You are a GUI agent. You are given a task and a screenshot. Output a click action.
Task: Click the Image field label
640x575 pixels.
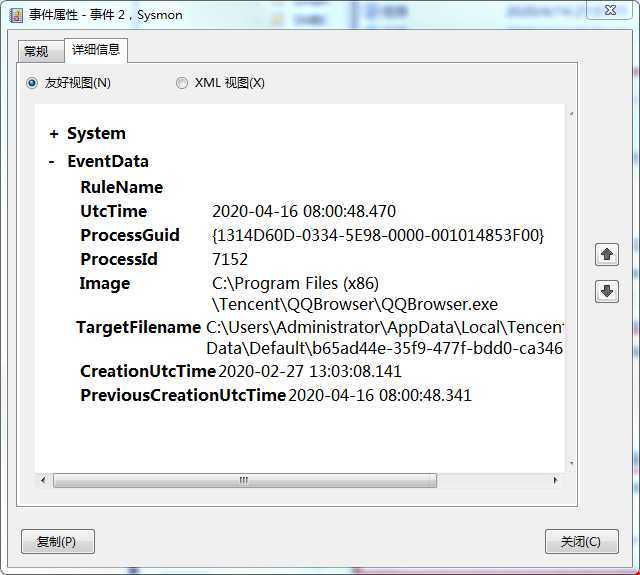104,284
